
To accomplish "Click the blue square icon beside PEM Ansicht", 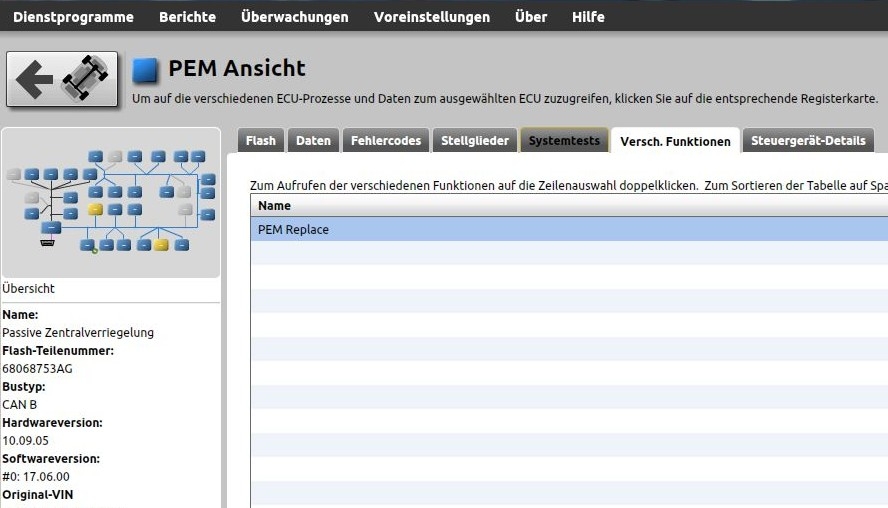I will coord(145,70).
